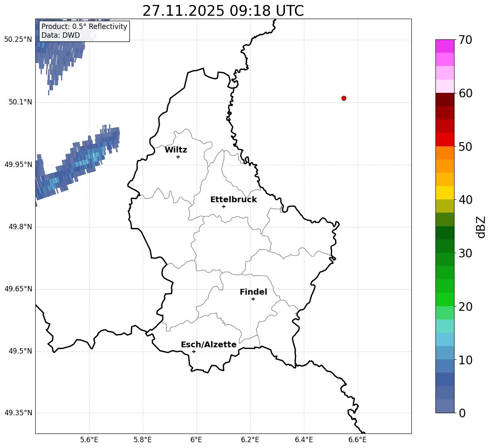
Task: Click the 30 colorbar tick label
Action: point(465,253)
